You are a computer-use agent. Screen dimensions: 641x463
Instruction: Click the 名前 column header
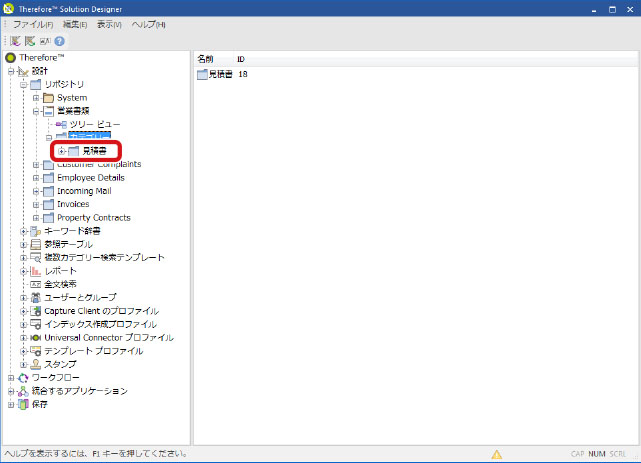[206, 60]
